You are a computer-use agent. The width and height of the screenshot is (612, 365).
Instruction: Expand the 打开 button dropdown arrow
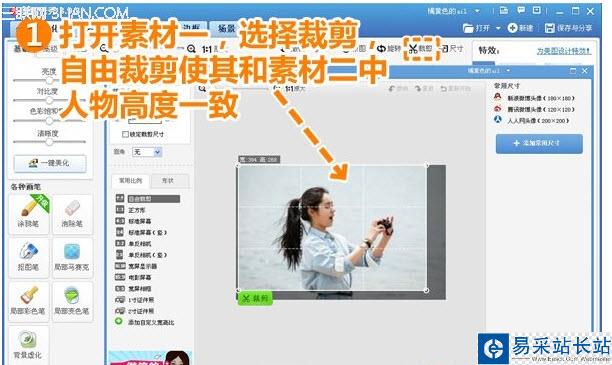[x=498, y=28]
